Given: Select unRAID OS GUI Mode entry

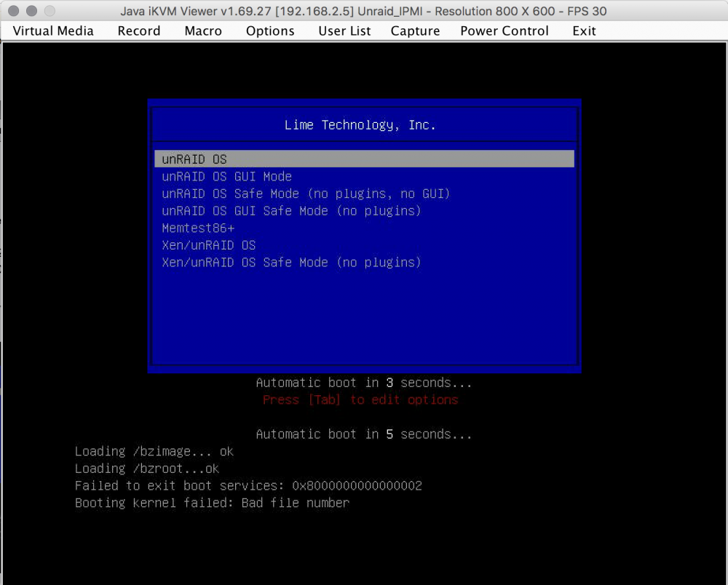Looking at the screenshot, I should (x=227, y=176).
